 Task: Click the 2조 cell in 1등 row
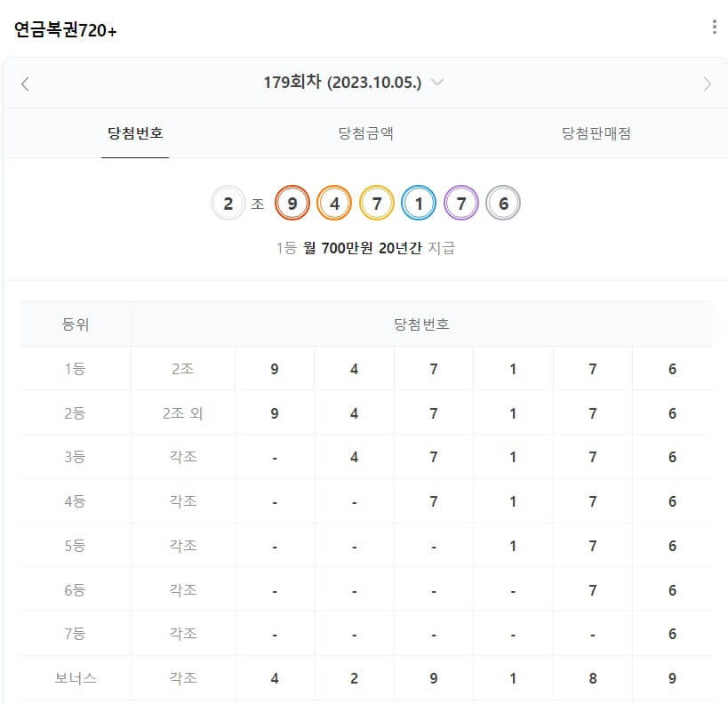coord(183,369)
